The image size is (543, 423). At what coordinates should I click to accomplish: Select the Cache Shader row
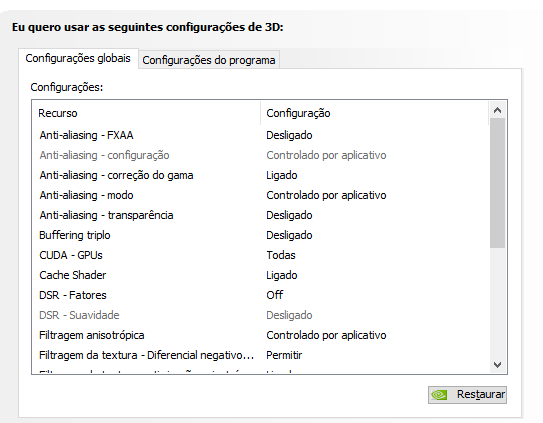(x=261, y=275)
